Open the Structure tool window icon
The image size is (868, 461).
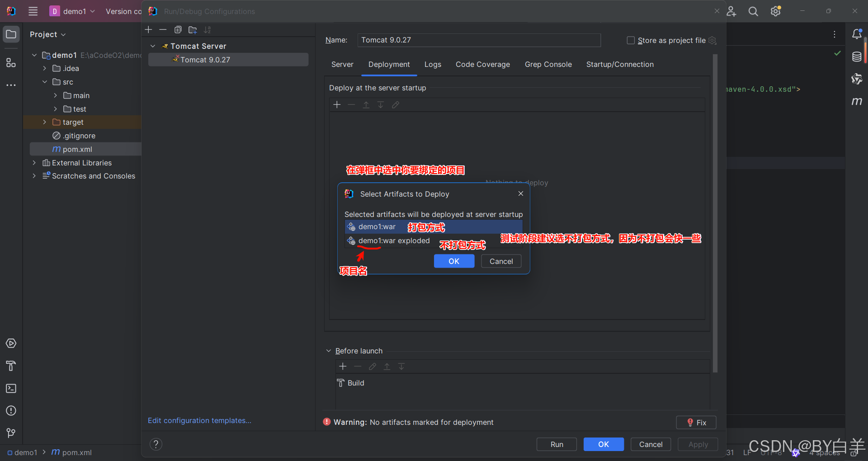pos(11,62)
